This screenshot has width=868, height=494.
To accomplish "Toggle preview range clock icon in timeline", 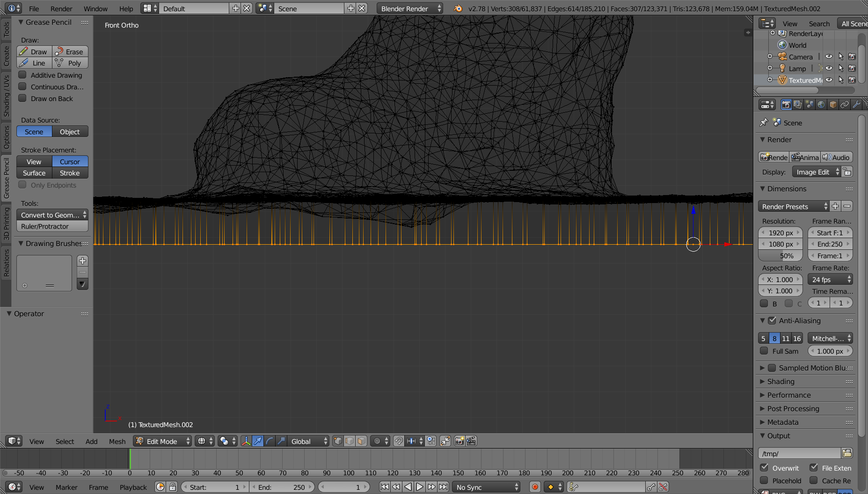I will [160, 487].
